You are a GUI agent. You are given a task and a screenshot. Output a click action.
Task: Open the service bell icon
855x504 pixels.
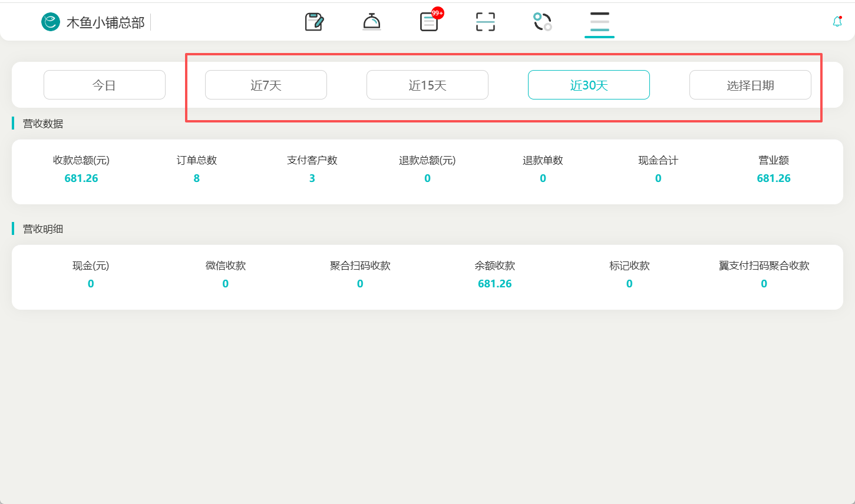pyautogui.click(x=371, y=22)
